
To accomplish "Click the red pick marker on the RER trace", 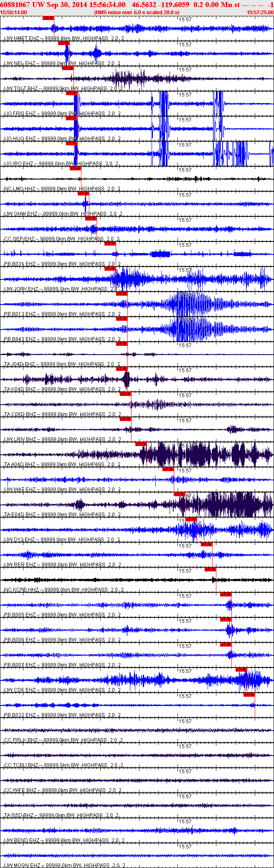I will pyautogui.click(x=206, y=544).
